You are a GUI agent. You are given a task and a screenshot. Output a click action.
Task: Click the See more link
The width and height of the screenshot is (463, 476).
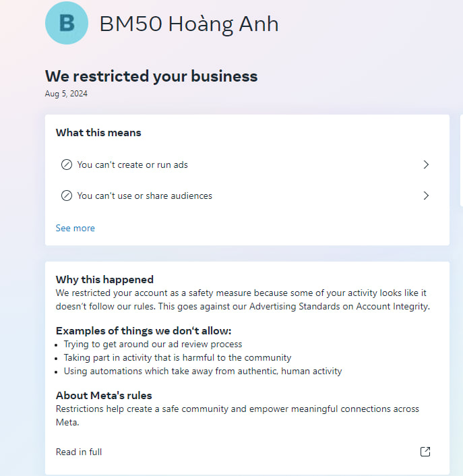pos(75,228)
